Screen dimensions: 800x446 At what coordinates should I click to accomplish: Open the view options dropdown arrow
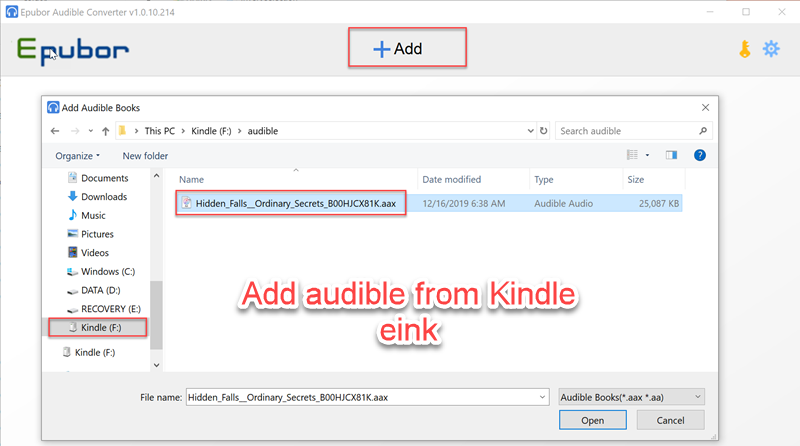pos(647,155)
